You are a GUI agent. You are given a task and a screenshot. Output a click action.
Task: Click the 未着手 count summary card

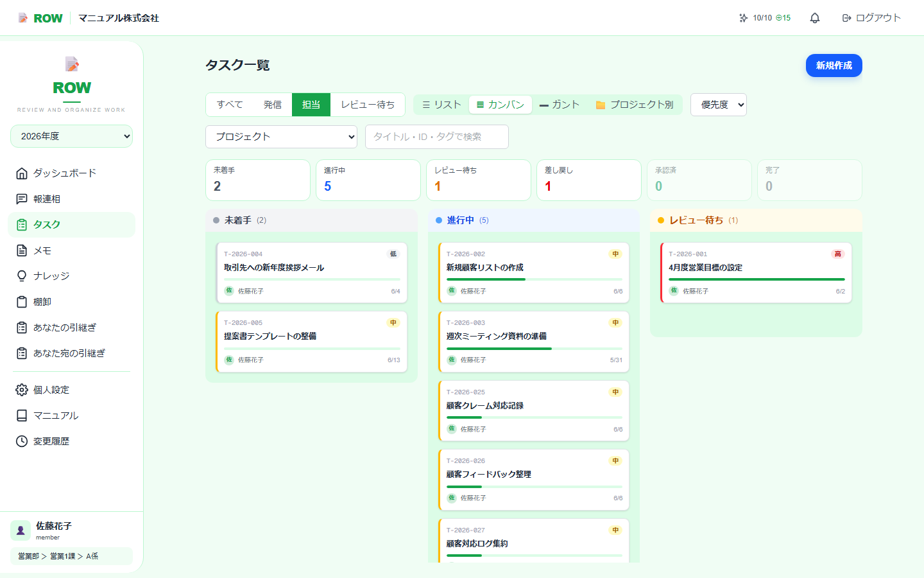point(258,180)
